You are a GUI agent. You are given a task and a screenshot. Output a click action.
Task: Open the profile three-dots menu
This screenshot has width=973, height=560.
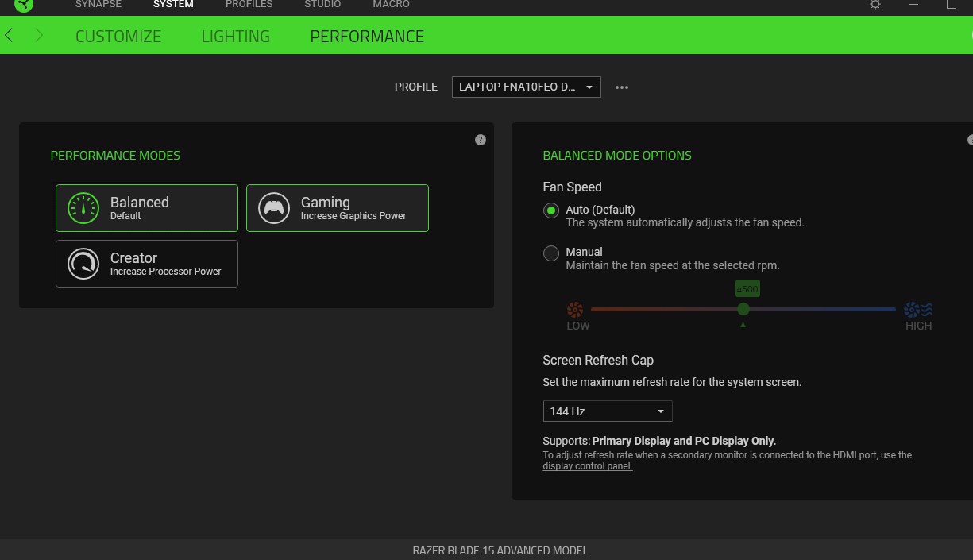[x=622, y=87]
